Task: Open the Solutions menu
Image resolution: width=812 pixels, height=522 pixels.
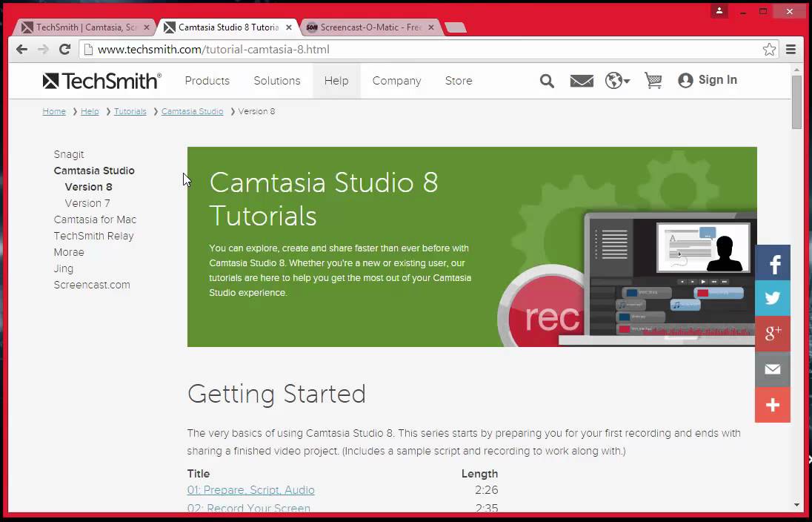Action: point(277,81)
